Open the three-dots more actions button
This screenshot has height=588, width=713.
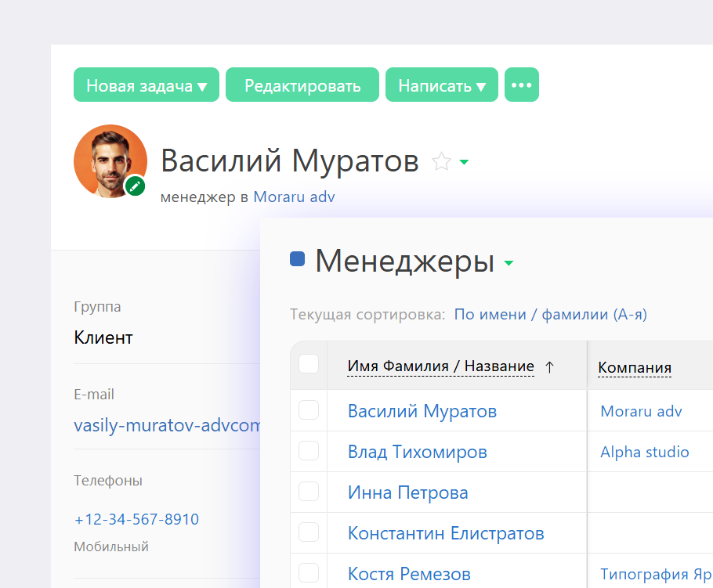point(522,85)
